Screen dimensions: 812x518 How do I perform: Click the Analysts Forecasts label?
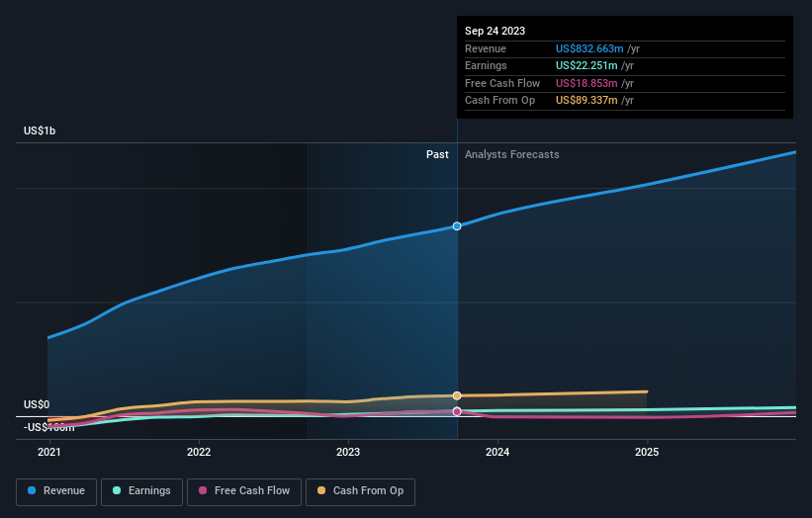pos(511,155)
